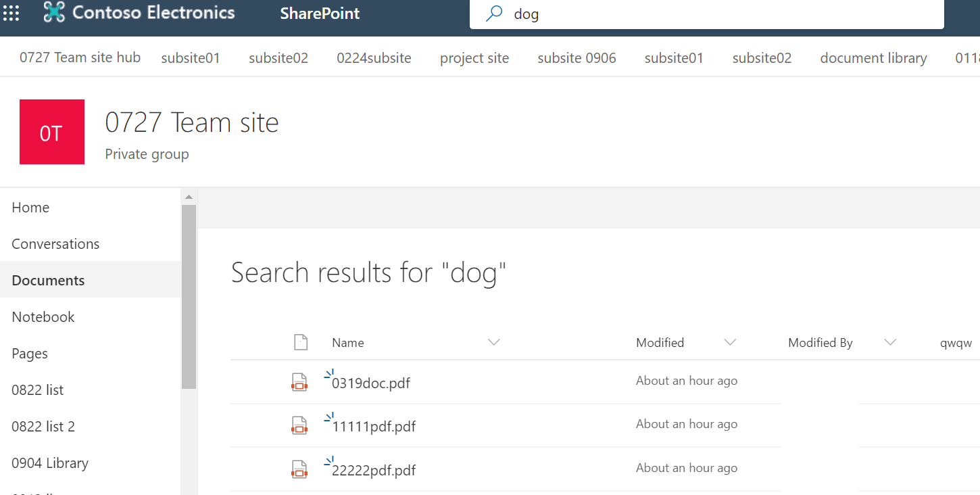The width and height of the screenshot is (980, 495).
Task: Open Notebook from the side navigation
Action: (43, 317)
